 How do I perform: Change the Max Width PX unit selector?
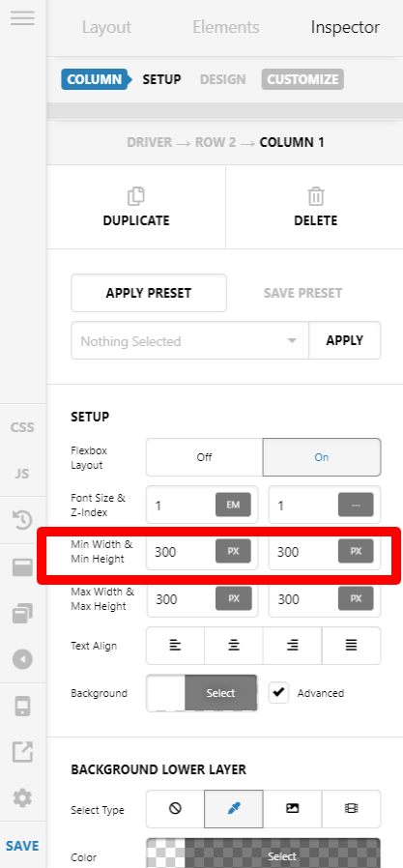pos(233,598)
